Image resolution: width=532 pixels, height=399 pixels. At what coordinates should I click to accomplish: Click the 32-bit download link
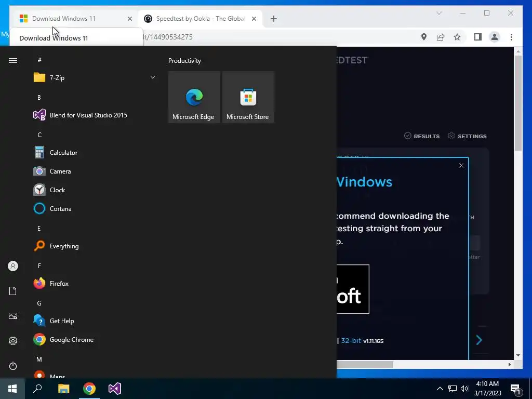(x=351, y=341)
